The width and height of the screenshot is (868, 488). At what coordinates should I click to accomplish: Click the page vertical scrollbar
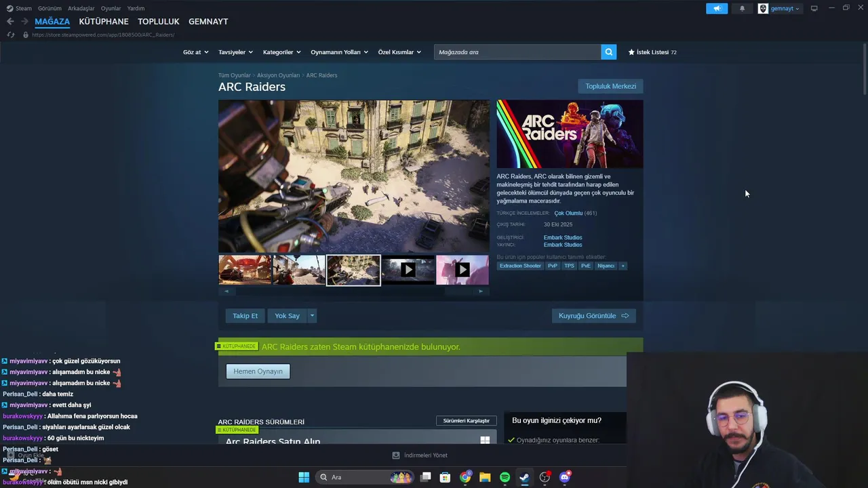865,69
